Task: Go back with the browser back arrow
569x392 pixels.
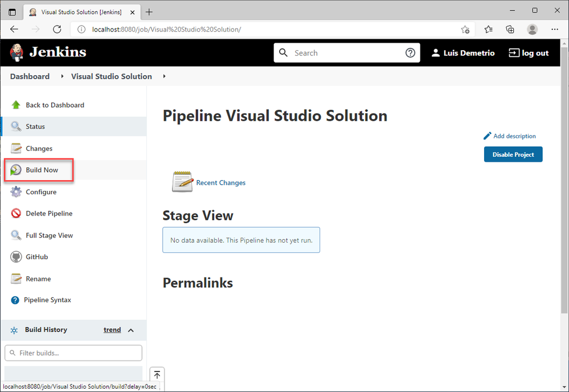Action: pyautogui.click(x=14, y=30)
